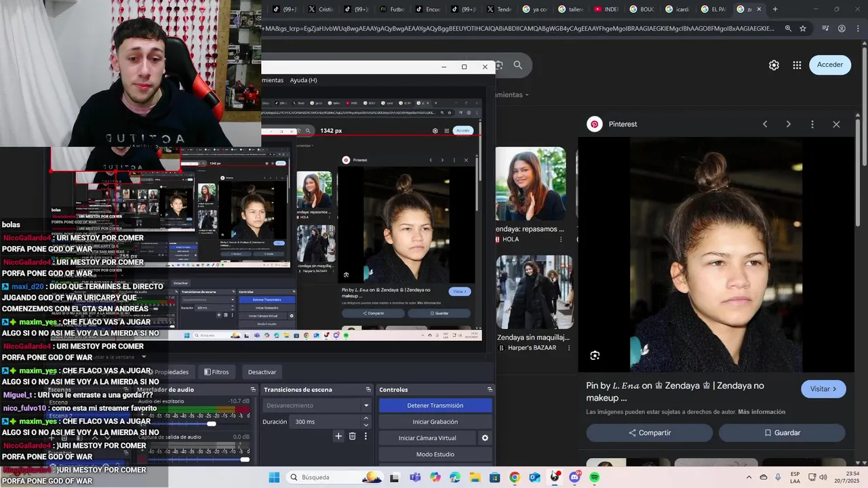Open virtual camera settings gear in OBS
This screenshot has width=868, height=488.
[485, 438]
